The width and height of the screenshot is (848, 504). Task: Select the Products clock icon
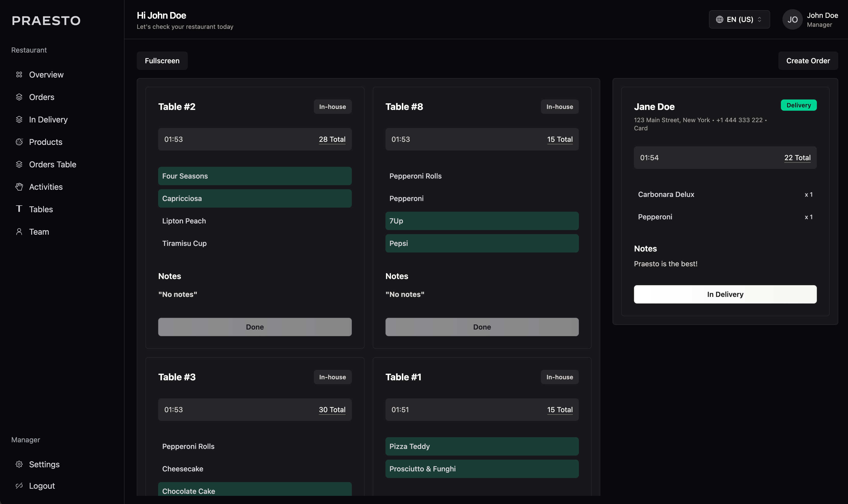(x=19, y=142)
